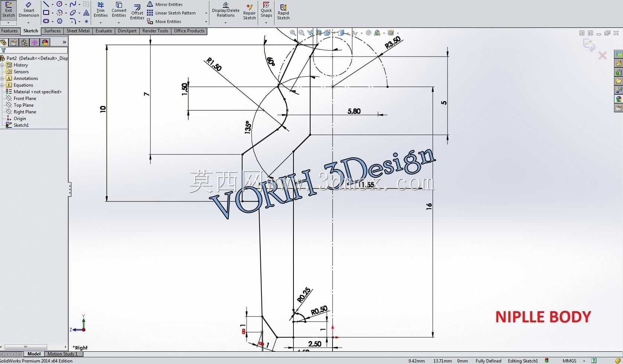Viewport: 623px width, 364px height.
Task: Open the Exit Sketch dropdown arrow
Action: pyautogui.click(x=8, y=23)
